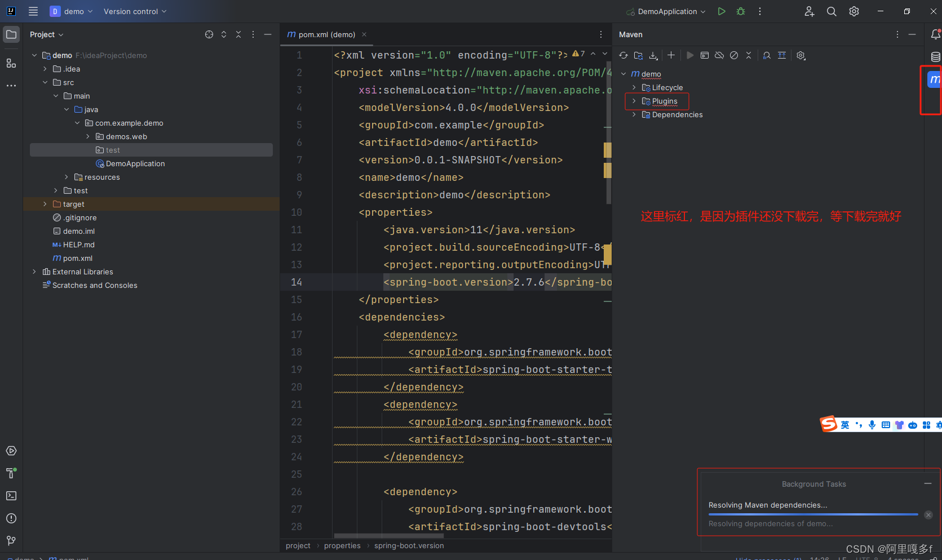Open main hamburger menu
Screen dimensions: 942x560
33,11
